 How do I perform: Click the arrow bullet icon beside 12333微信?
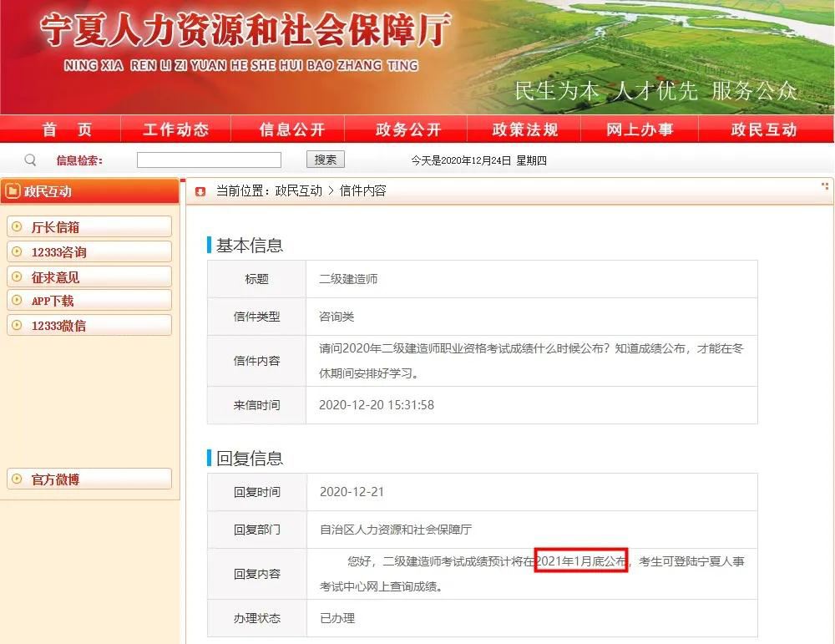[18, 325]
